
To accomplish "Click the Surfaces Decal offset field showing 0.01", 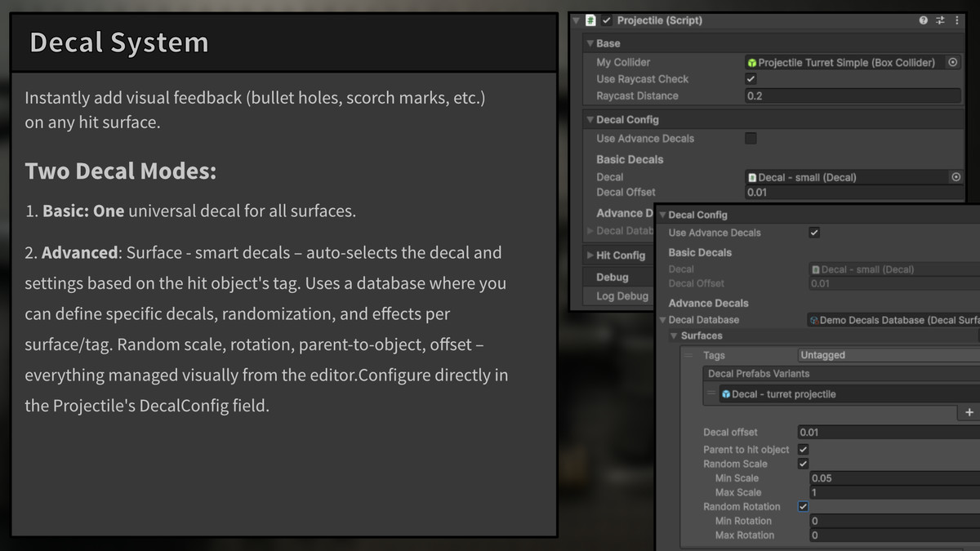I will [x=889, y=432].
